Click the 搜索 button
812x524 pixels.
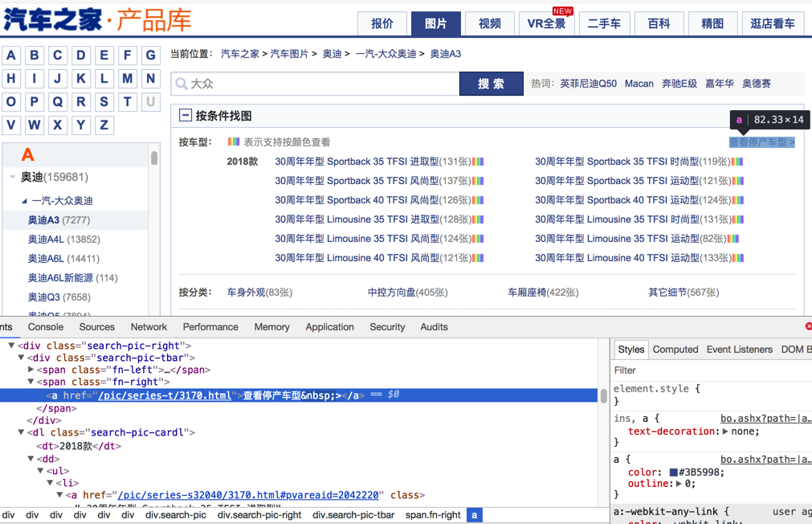click(x=492, y=84)
